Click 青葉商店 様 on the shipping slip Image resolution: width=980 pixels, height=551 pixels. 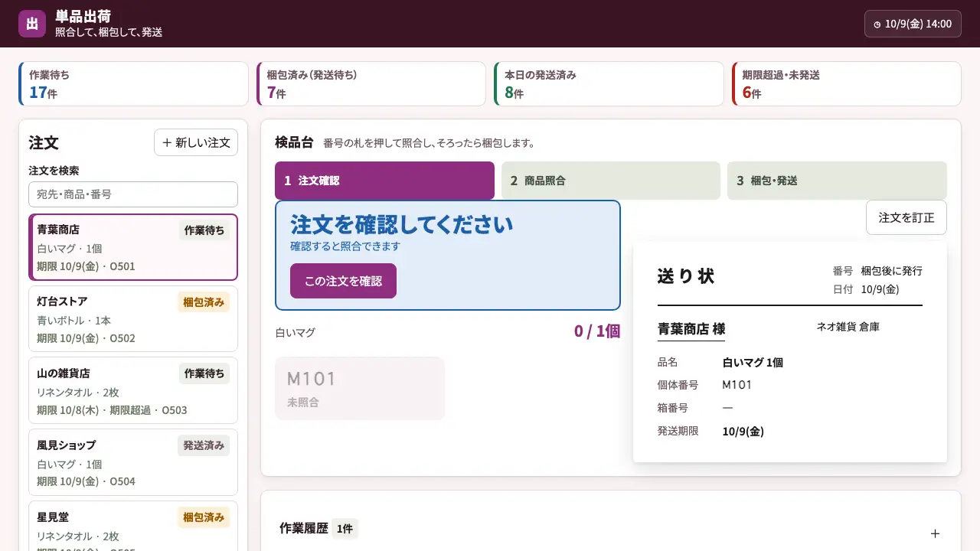click(x=691, y=329)
